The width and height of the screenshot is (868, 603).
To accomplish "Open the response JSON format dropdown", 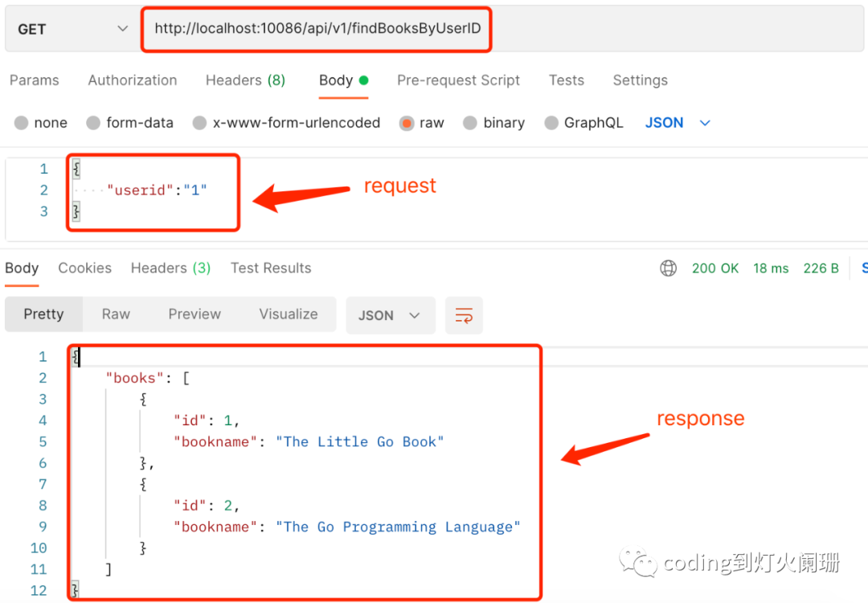I will 391,315.
